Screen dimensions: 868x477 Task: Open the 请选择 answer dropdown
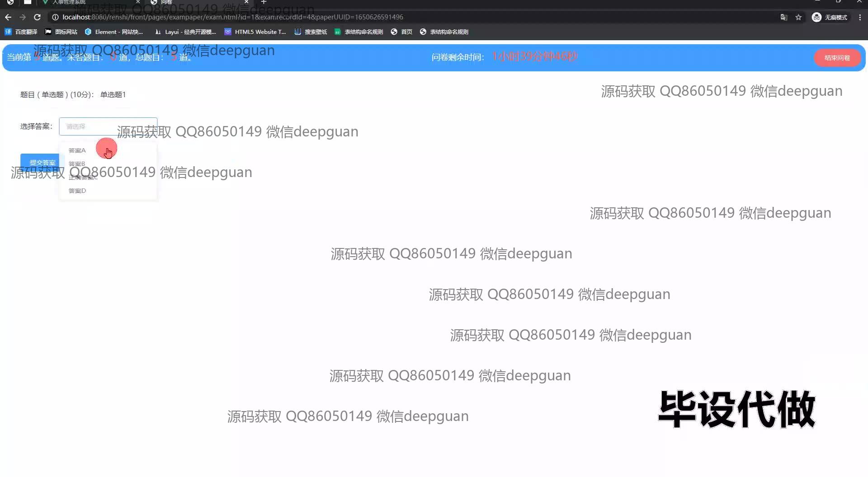pos(108,126)
